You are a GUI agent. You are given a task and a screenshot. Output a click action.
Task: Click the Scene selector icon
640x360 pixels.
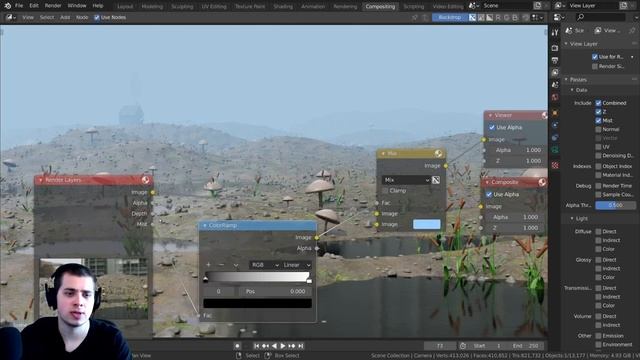473,6
